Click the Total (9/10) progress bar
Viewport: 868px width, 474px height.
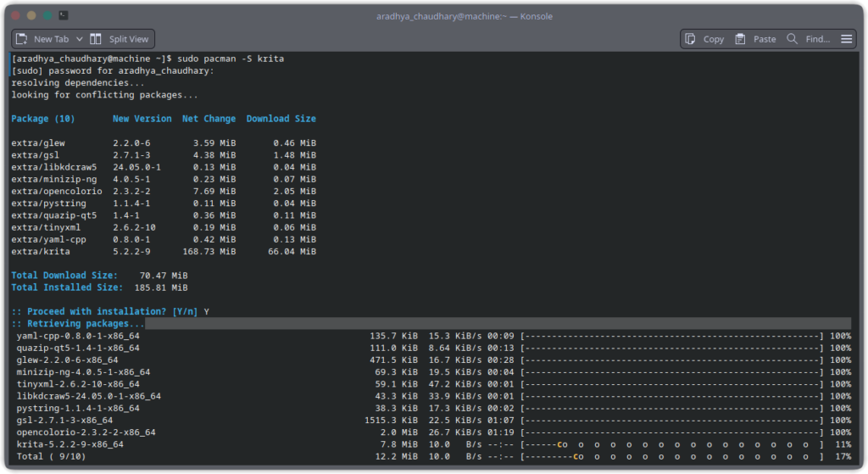coord(672,456)
